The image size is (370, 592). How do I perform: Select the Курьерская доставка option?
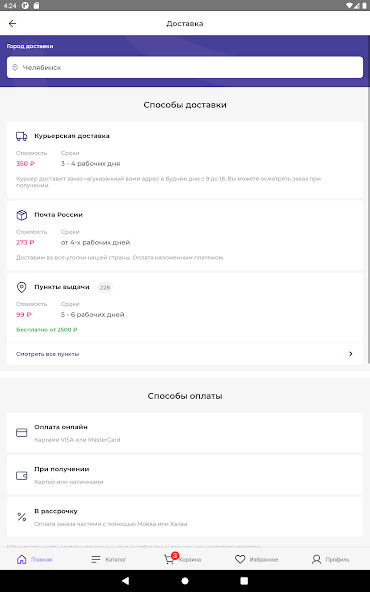point(185,160)
